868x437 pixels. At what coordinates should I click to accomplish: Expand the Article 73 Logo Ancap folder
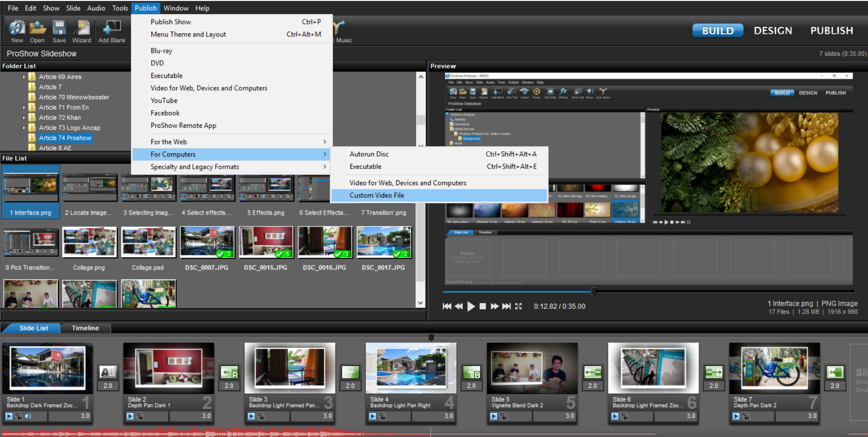click(24, 128)
